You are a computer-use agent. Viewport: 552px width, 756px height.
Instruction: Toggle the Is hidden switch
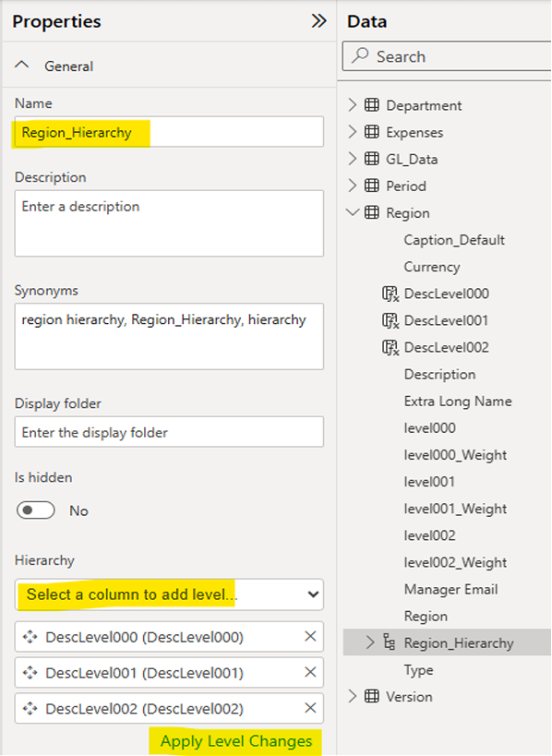pos(35,510)
